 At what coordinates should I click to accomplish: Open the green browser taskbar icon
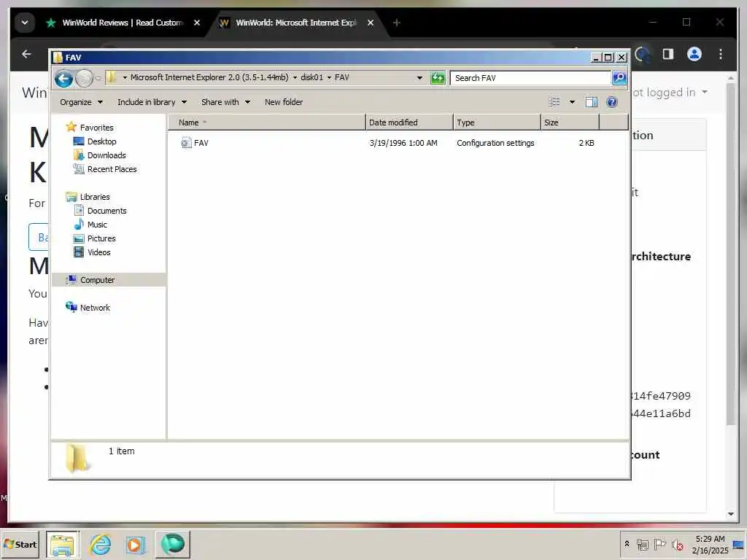click(172, 545)
